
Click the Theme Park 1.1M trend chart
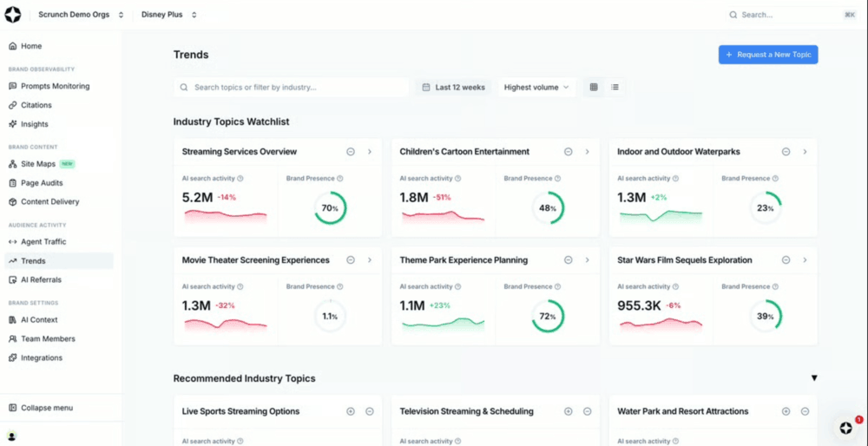click(443, 325)
